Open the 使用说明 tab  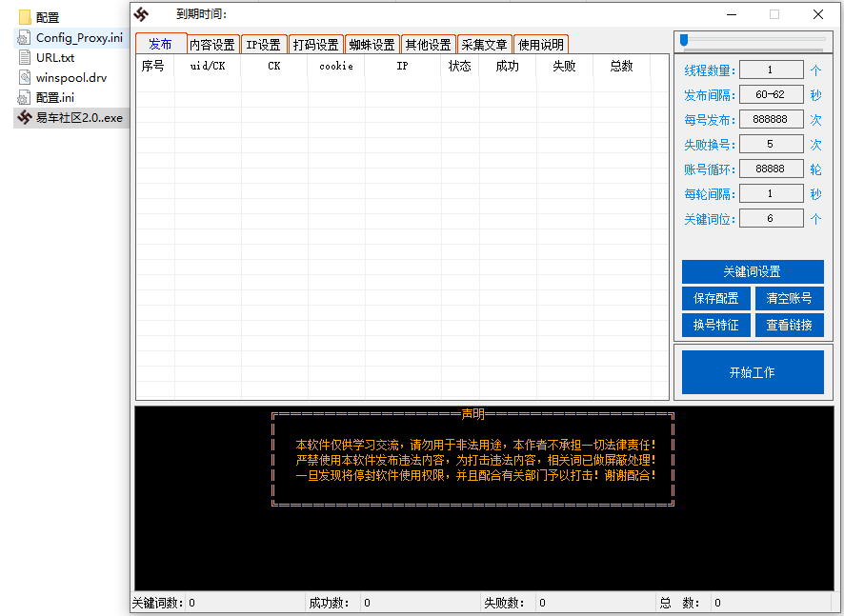pos(540,43)
